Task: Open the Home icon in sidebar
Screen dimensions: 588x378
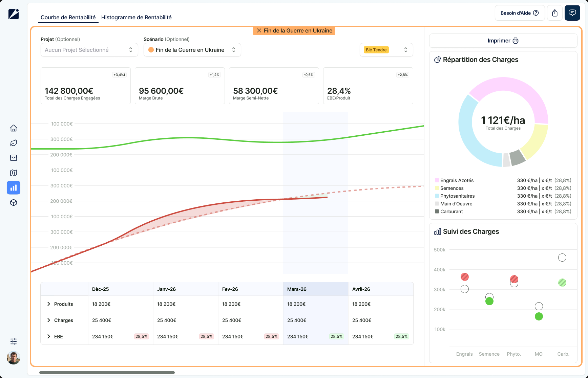Action: 14,128
